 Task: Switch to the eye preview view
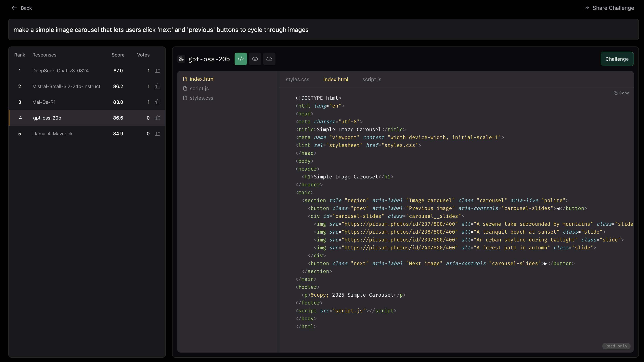pos(255,59)
